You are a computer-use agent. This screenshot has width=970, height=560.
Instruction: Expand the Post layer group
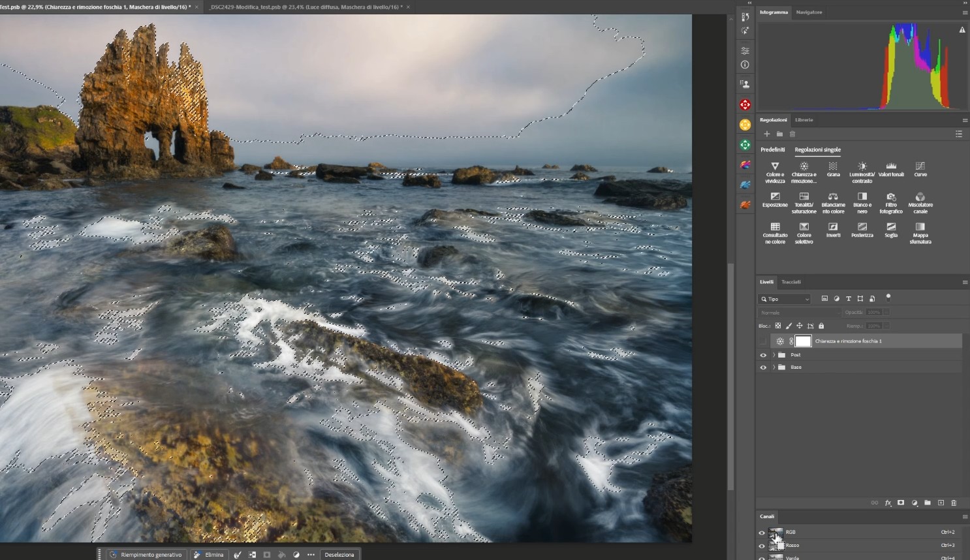pos(774,355)
